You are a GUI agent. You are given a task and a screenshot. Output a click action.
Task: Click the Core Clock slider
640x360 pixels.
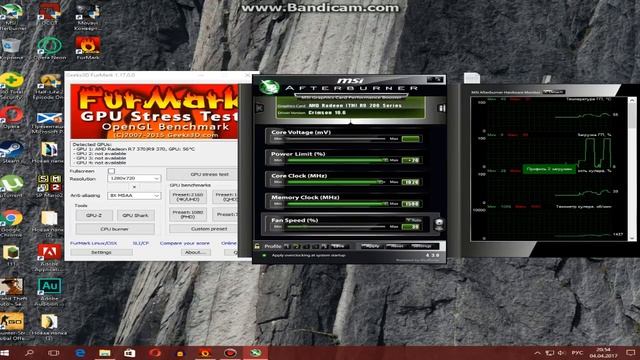pos(336,182)
